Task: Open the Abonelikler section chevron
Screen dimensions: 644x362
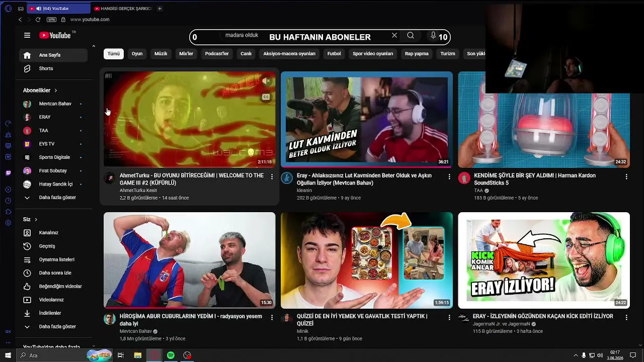Action: (55, 90)
